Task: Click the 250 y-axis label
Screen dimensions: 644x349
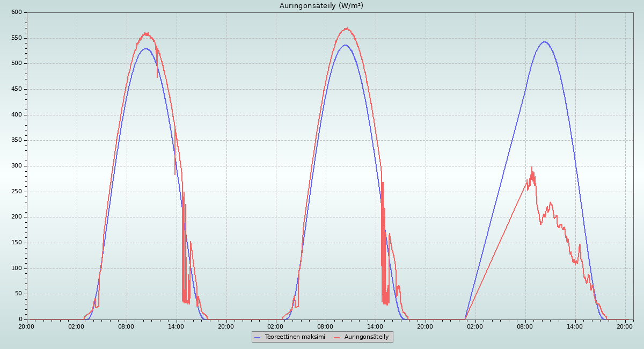Action: click(x=17, y=192)
